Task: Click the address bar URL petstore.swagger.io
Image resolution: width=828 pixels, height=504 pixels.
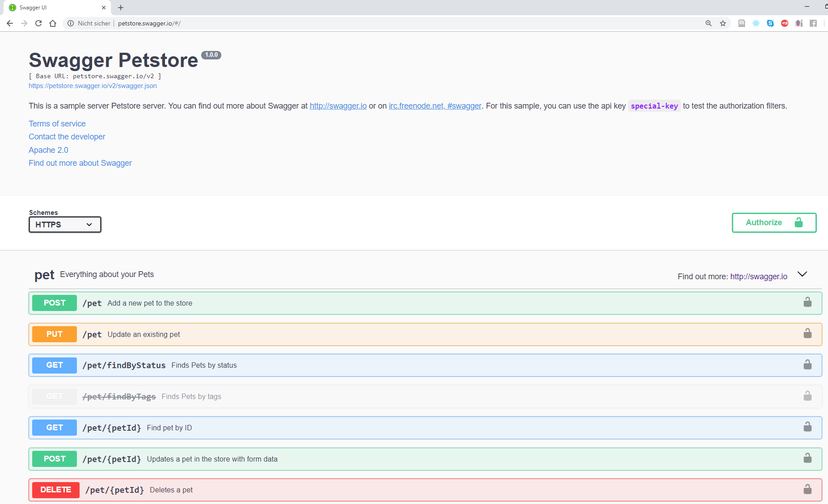Action: pyautogui.click(x=149, y=23)
